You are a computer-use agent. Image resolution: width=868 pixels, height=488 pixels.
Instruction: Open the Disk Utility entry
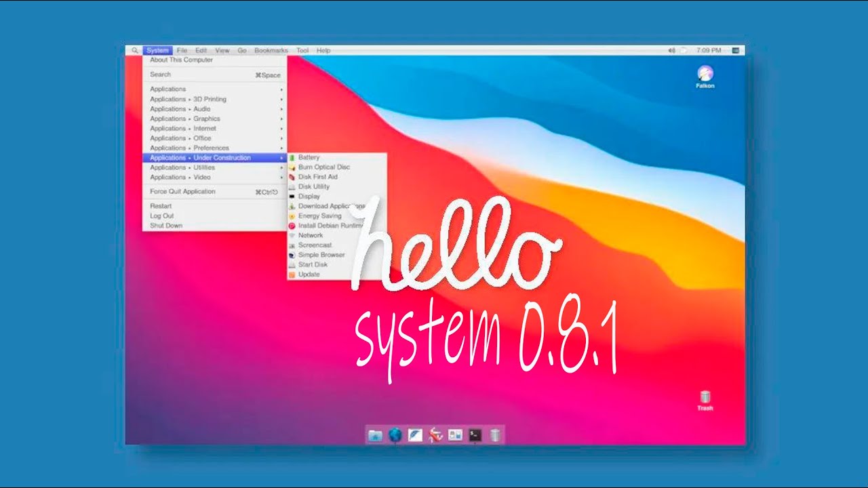click(x=337, y=186)
